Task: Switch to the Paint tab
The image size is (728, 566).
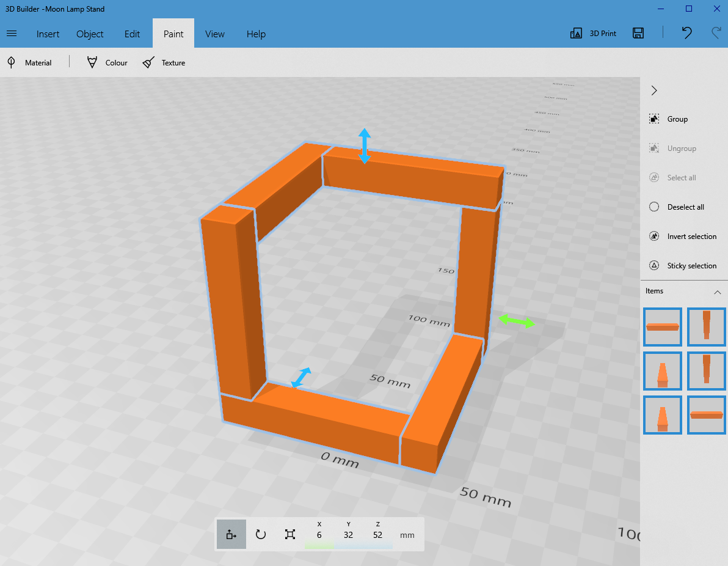Action: (x=173, y=34)
